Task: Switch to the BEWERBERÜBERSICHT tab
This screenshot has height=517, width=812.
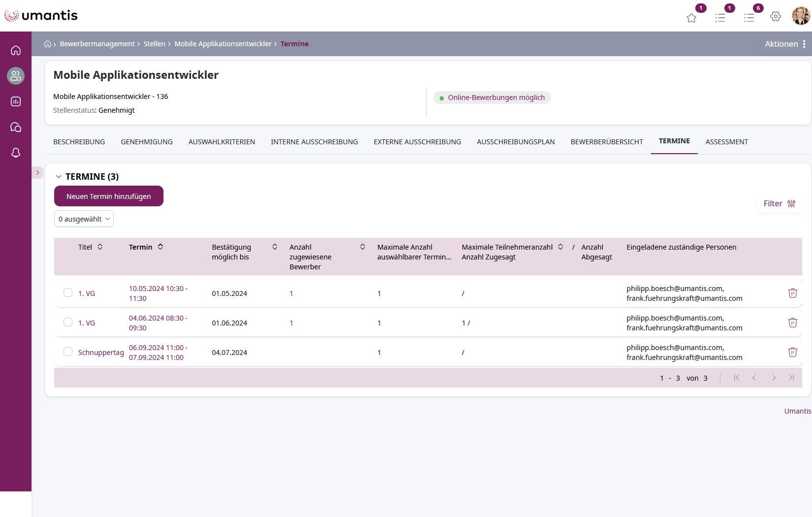Action: (606, 142)
